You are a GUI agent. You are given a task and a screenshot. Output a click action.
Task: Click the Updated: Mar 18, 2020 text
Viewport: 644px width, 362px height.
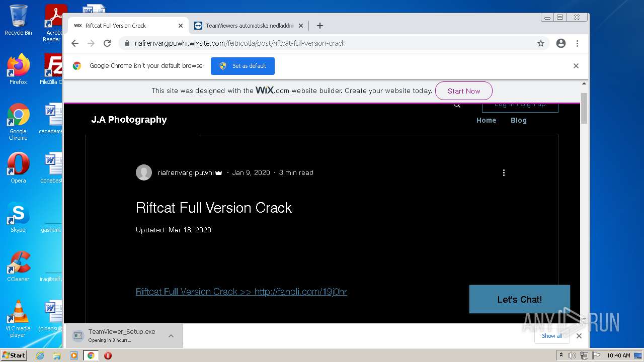coord(174,230)
